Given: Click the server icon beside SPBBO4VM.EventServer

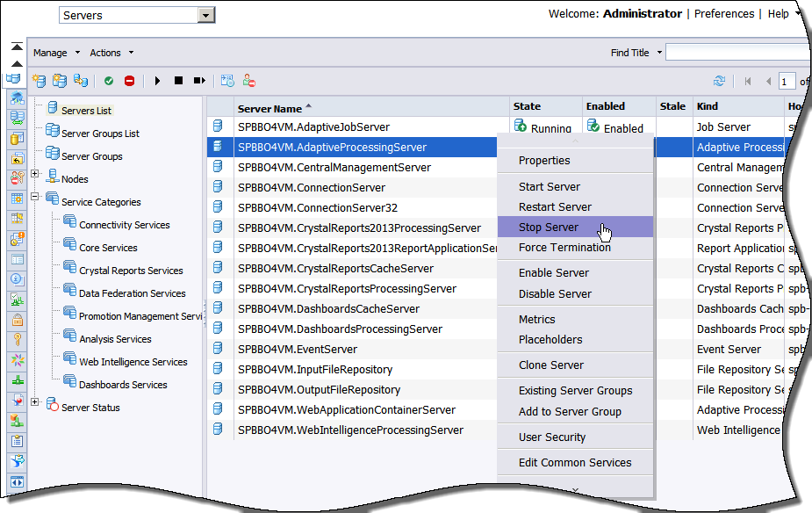Looking at the screenshot, I should click(218, 349).
